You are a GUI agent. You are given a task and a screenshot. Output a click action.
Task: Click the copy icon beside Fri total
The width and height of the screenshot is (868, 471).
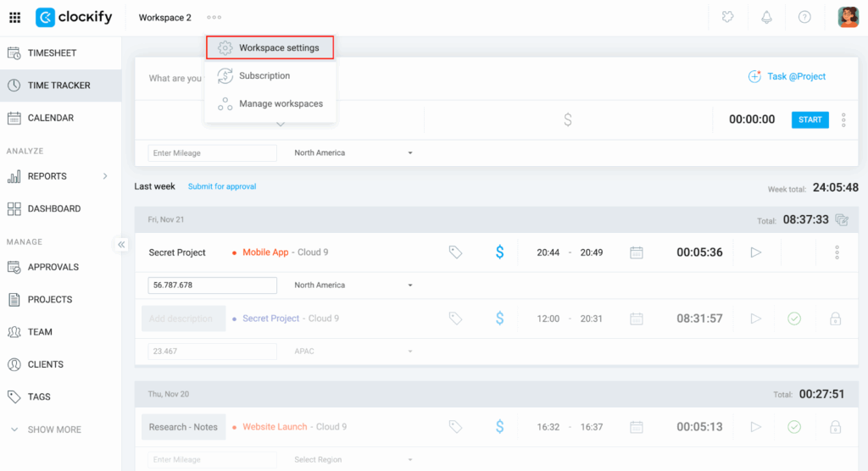pyautogui.click(x=842, y=219)
